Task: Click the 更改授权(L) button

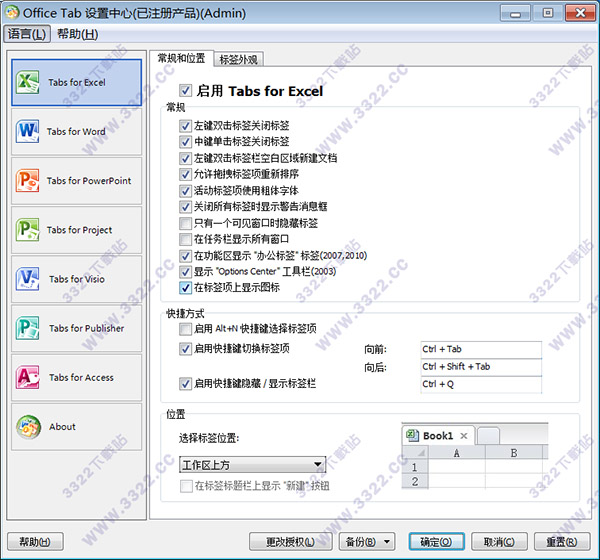Action: (290, 542)
